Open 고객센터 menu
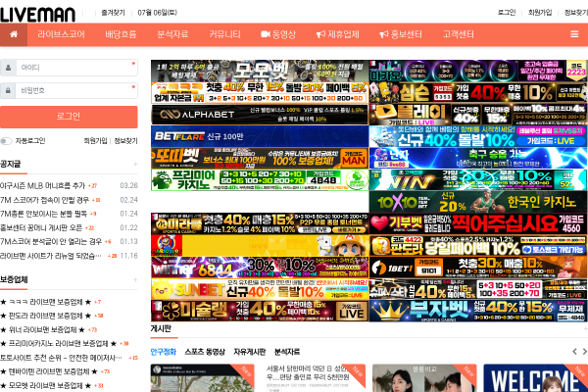The image size is (588, 392). (x=459, y=34)
